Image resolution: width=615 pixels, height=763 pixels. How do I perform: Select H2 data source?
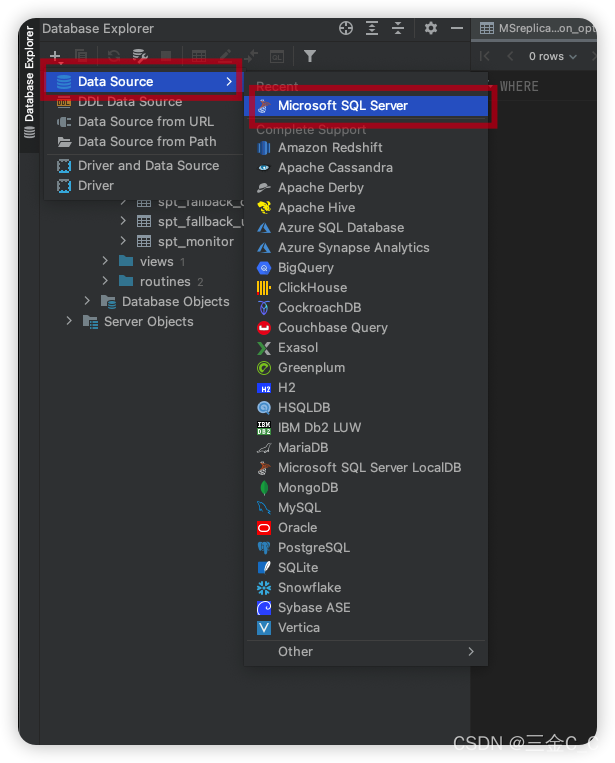[366, 387]
